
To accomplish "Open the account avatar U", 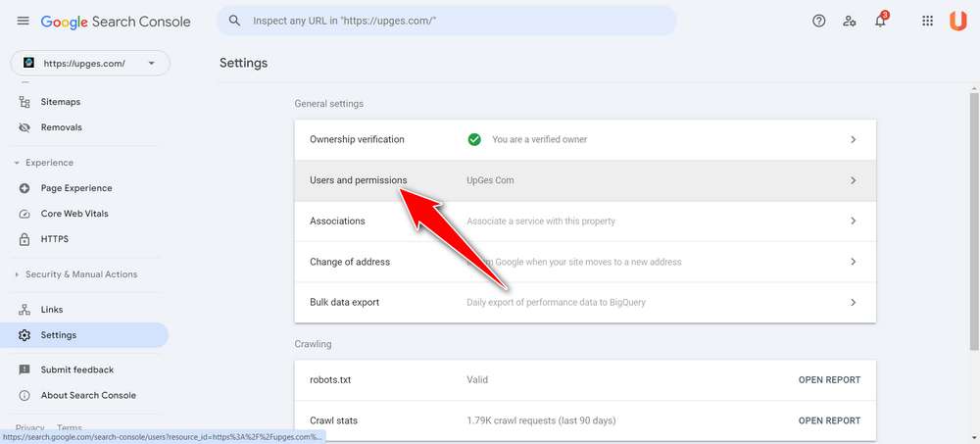I will (958, 21).
